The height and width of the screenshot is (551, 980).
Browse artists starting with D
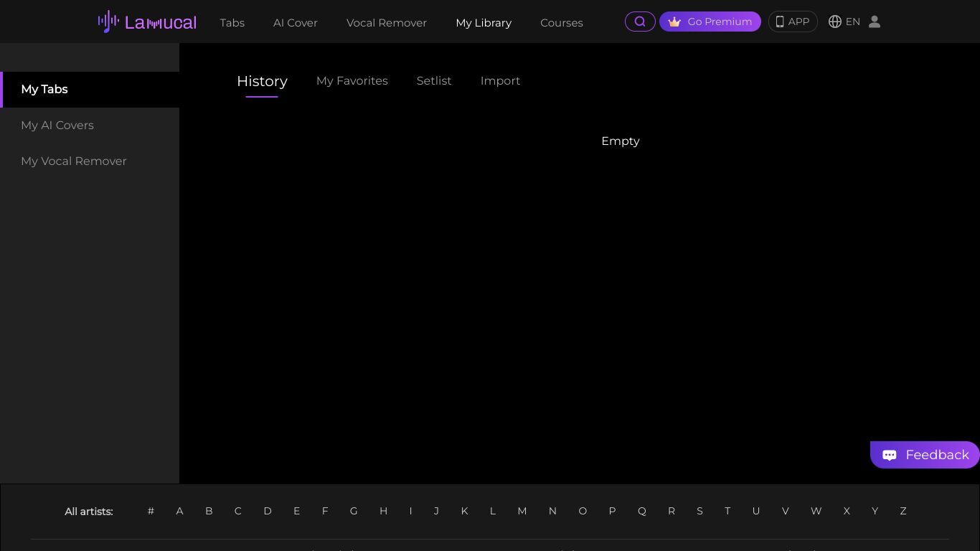coord(268,511)
